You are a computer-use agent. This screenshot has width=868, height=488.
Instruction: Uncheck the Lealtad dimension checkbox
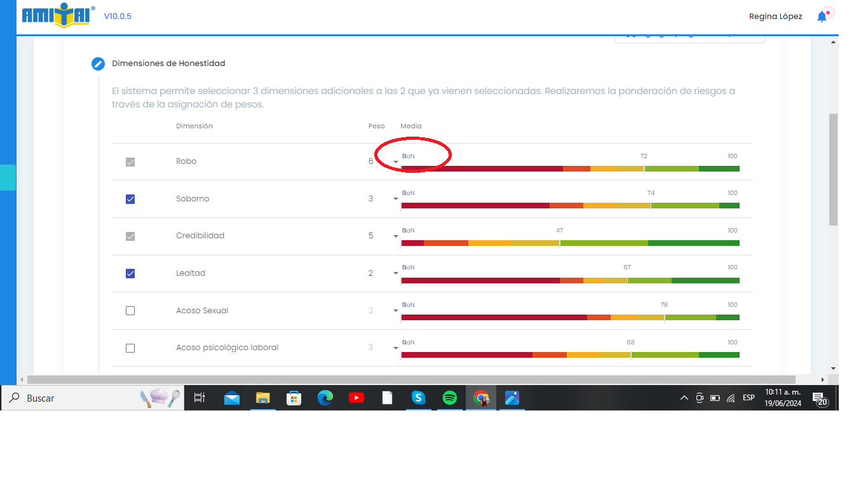[x=130, y=273]
